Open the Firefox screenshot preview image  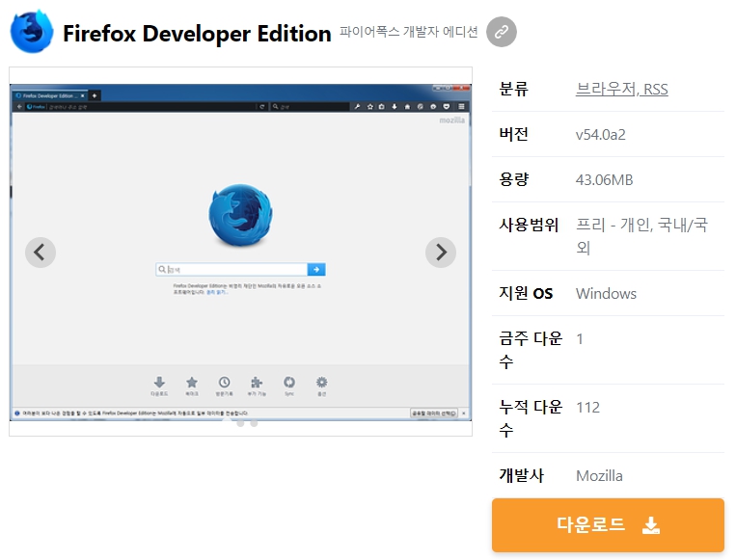coord(240,253)
